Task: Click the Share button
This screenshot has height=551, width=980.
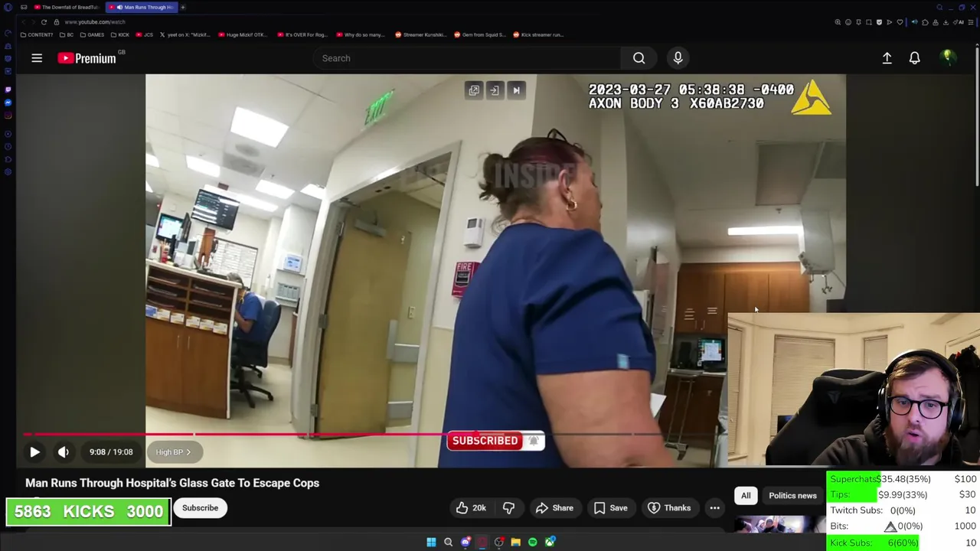Action: pos(554,508)
